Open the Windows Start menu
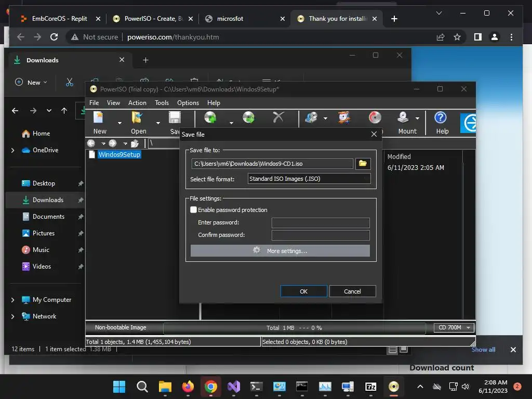Screen dimensions: 532x399 tap(119, 387)
